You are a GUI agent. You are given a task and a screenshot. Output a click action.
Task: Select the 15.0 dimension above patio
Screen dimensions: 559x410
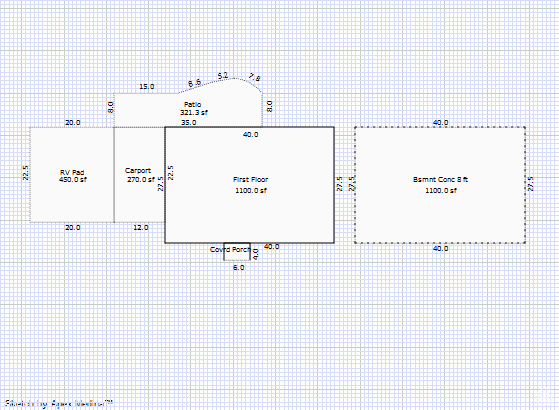tap(147, 87)
